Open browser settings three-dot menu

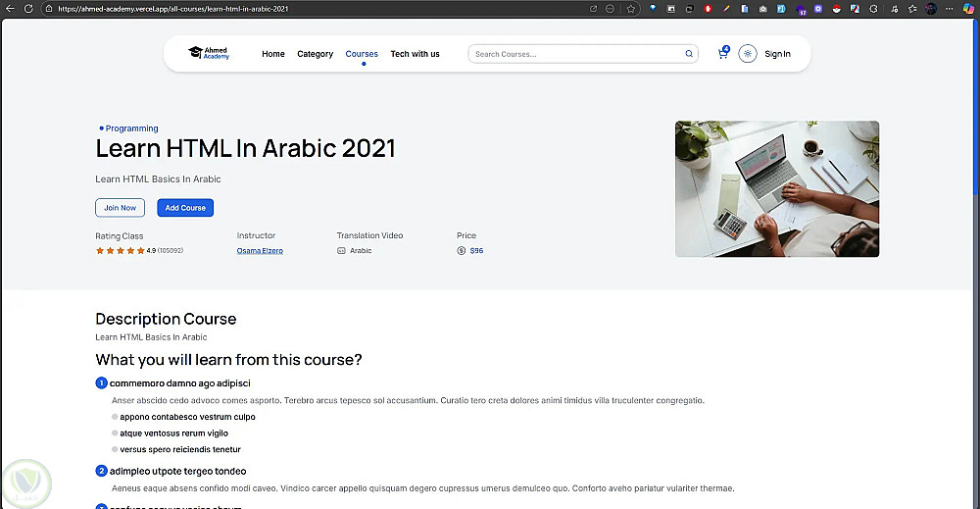(x=950, y=9)
